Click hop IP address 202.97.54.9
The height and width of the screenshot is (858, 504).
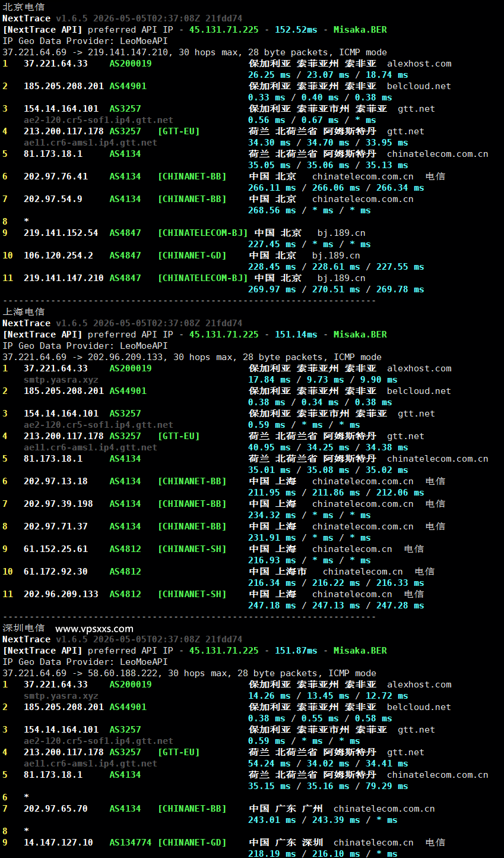tap(53, 199)
